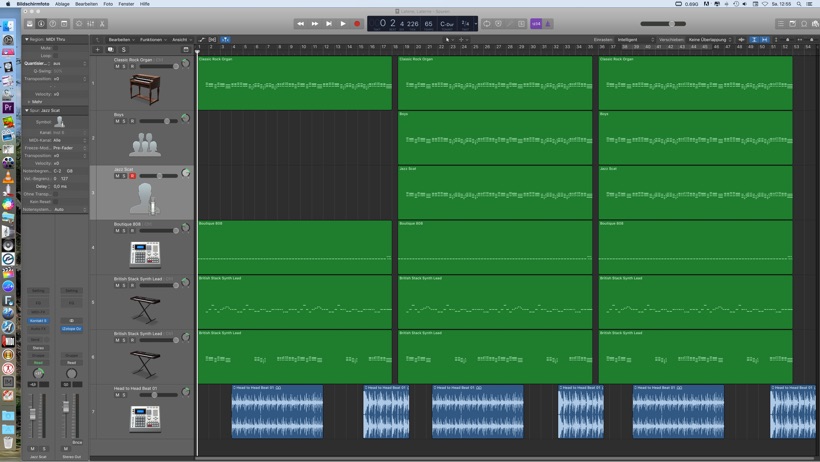
Task: Toggle the blue vertical auto zoom button
Action: tap(754, 40)
